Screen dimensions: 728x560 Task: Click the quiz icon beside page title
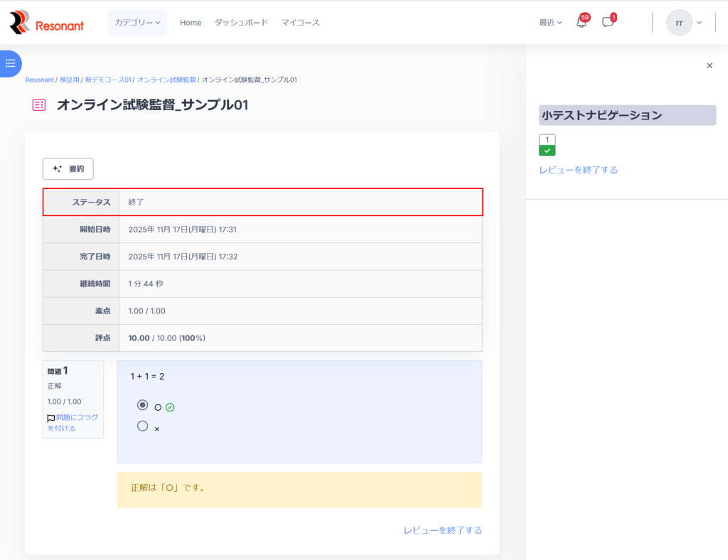pyautogui.click(x=38, y=105)
